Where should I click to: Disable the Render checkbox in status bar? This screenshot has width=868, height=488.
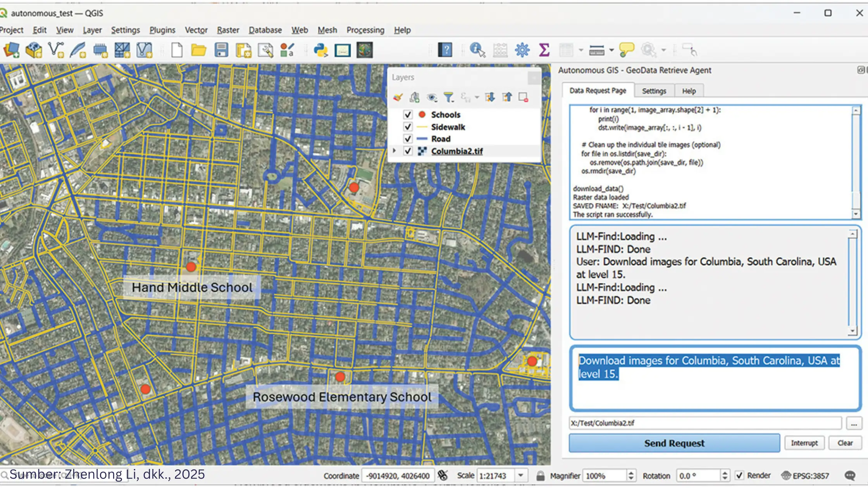(x=739, y=475)
